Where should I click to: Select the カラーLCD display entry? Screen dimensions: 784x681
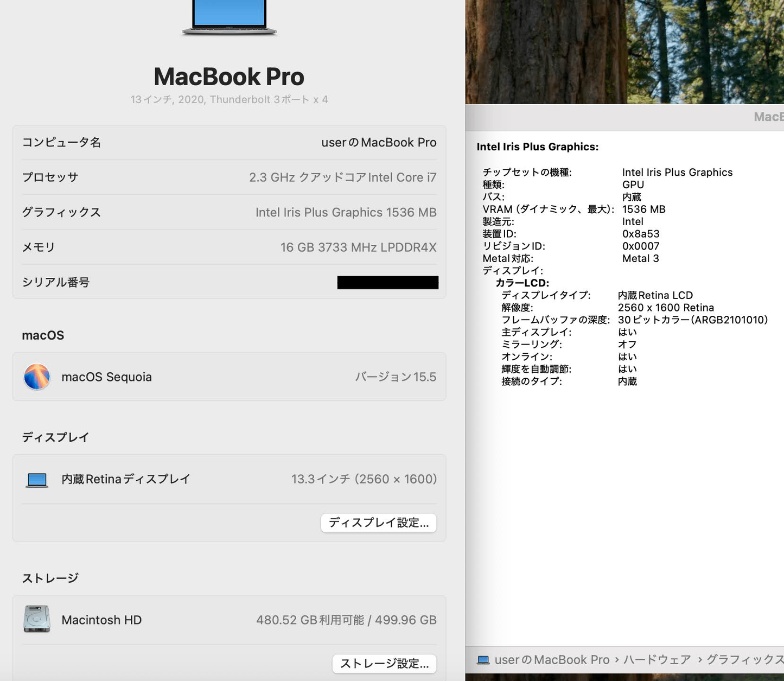[x=522, y=283]
